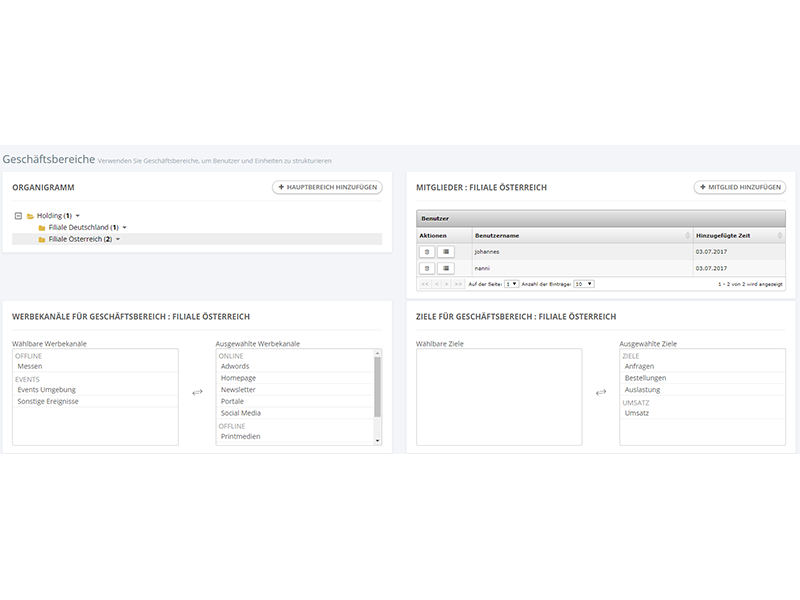Click swap arrows between Ziele lists
This screenshot has width=800, height=600.
click(x=601, y=392)
